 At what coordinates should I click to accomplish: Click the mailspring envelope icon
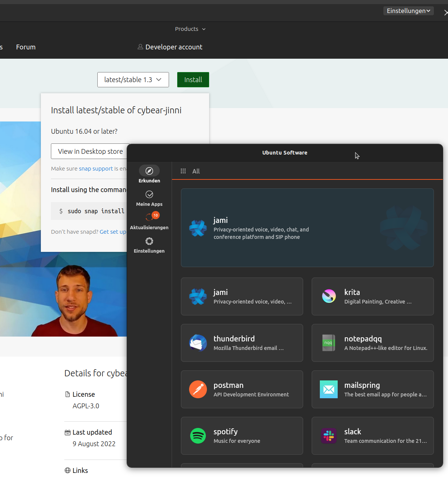329,389
